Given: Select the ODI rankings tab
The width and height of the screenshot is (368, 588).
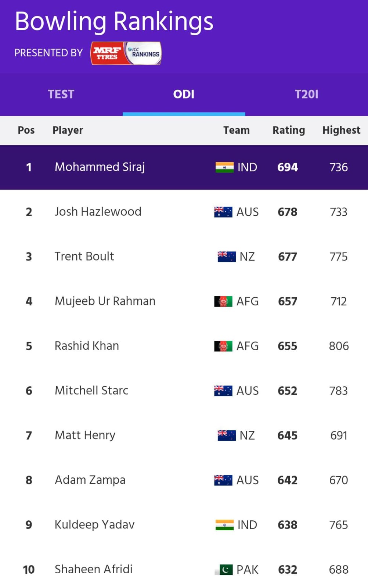Looking at the screenshot, I should (184, 94).
